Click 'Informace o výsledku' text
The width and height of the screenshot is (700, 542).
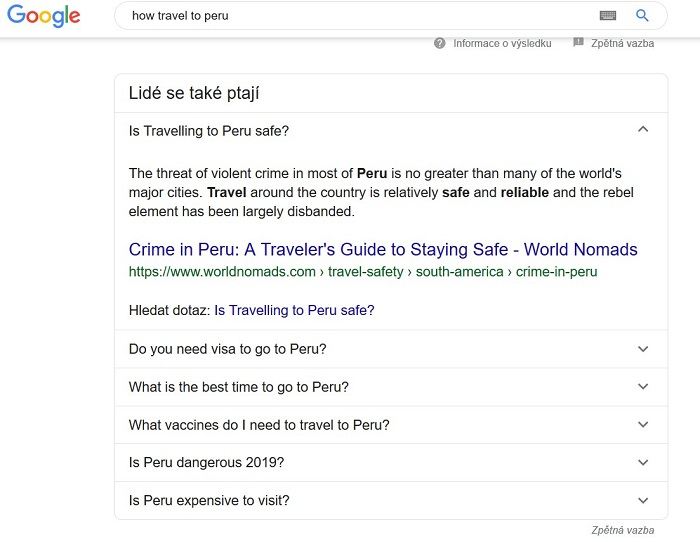(502, 44)
